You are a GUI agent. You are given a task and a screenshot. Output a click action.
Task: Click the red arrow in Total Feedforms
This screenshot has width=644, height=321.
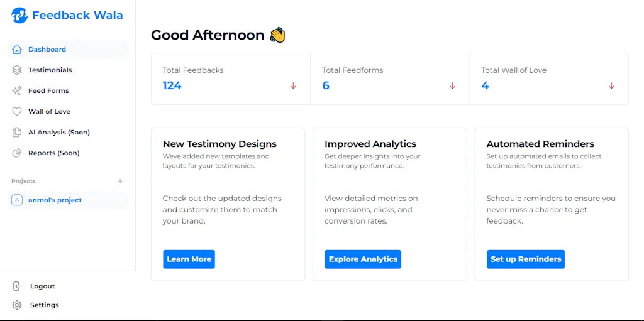click(452, 85)
